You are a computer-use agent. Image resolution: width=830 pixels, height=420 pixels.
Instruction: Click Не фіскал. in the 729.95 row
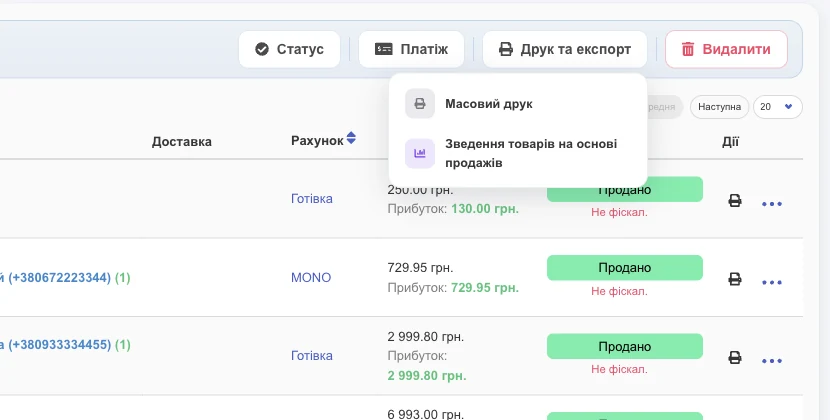(x=619, y=291)
